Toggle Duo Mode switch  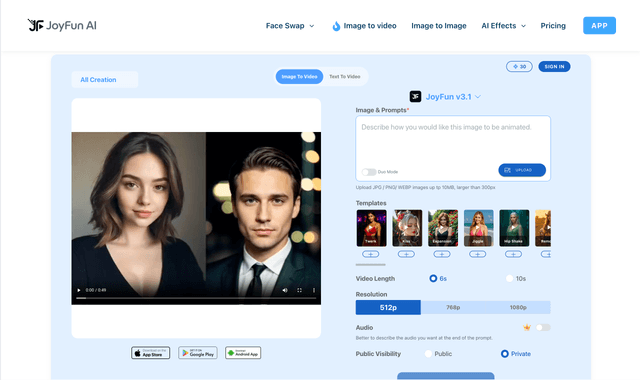click(369, 172)
